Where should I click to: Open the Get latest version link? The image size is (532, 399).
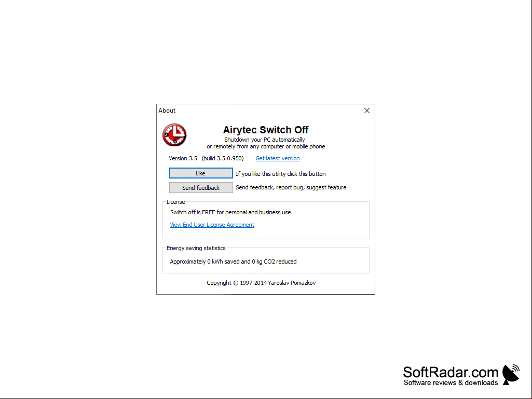pyautogui.click(x=278, y=158)
